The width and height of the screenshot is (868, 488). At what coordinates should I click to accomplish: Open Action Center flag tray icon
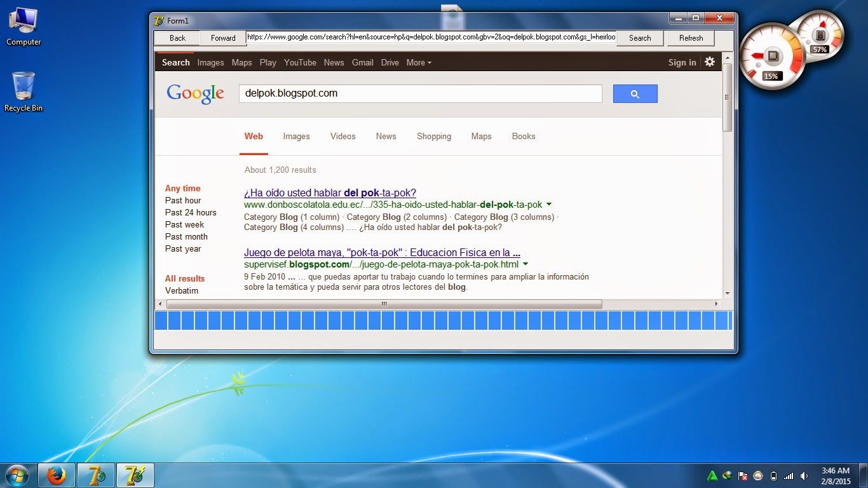[743, 476]
